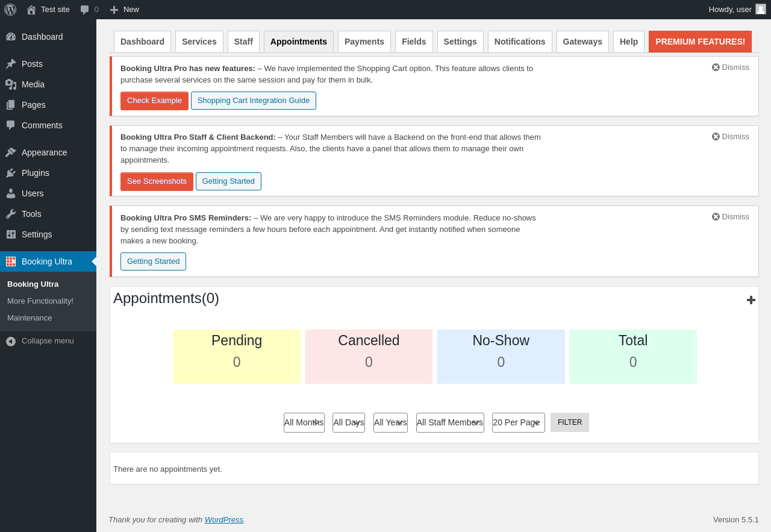Click the green Total count box
The height and width of the screenshot is (532, 771).
633,357
